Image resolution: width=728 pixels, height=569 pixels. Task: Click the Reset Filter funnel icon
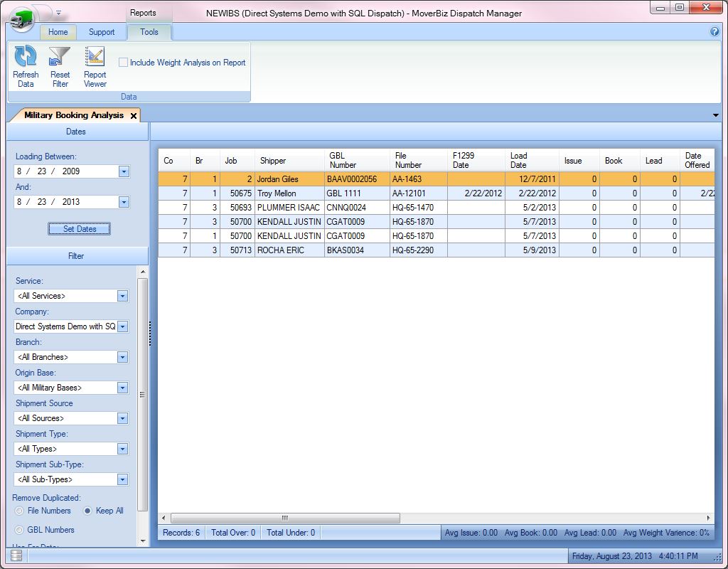60,57
